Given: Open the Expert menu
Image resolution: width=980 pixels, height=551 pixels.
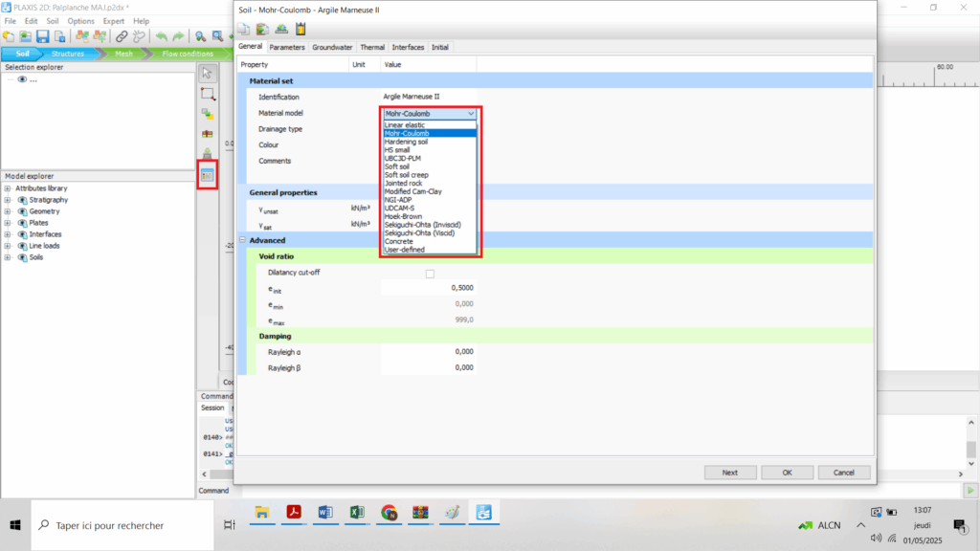Looking at the screenshot, I should [114, 21].
